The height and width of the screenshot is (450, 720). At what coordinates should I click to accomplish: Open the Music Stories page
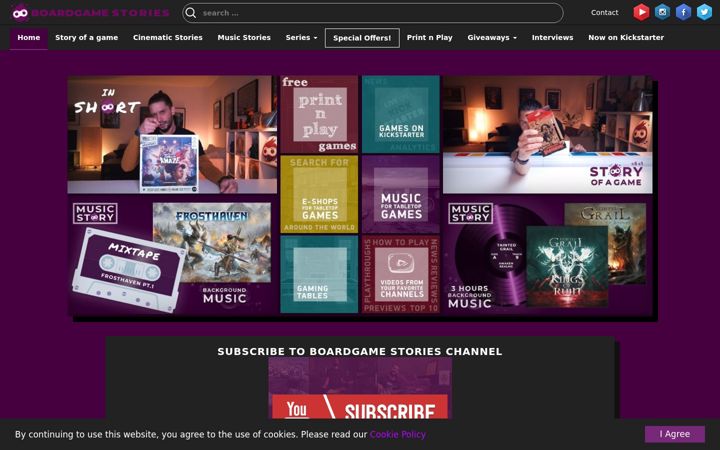coord(244,38)
